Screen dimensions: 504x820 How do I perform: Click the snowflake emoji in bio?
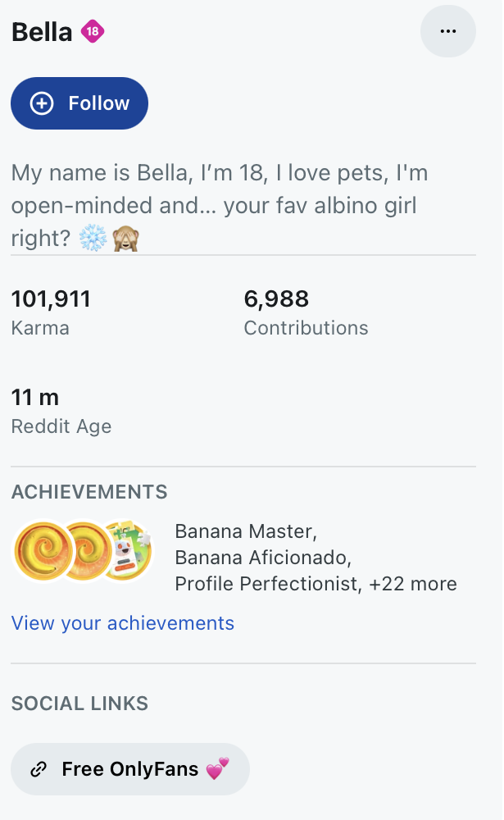point(92,239)
